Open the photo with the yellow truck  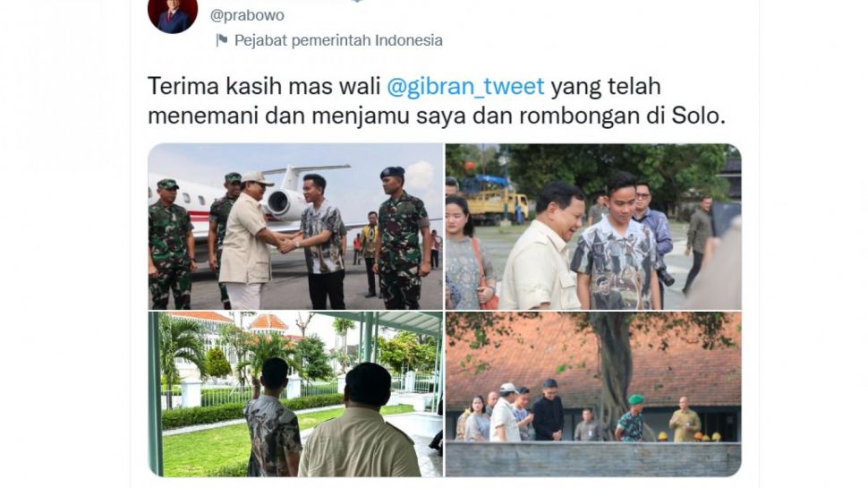point(593,227)
